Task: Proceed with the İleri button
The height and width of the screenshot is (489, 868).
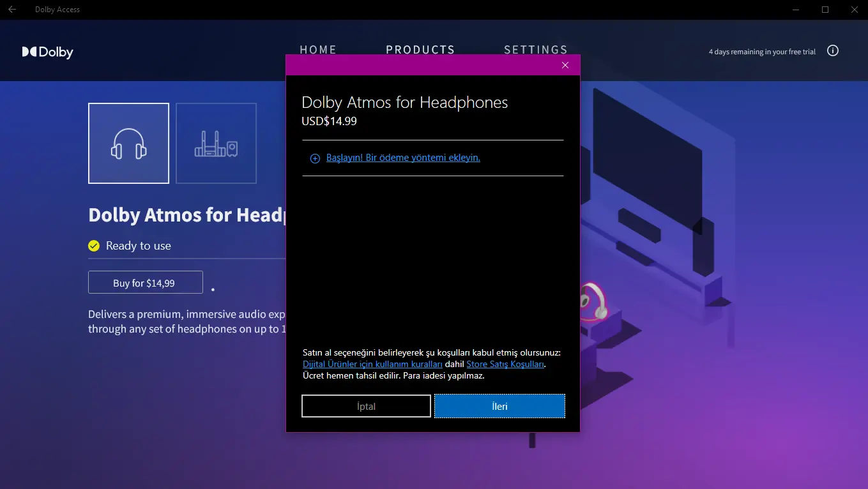Action: [x=499, y=406]
